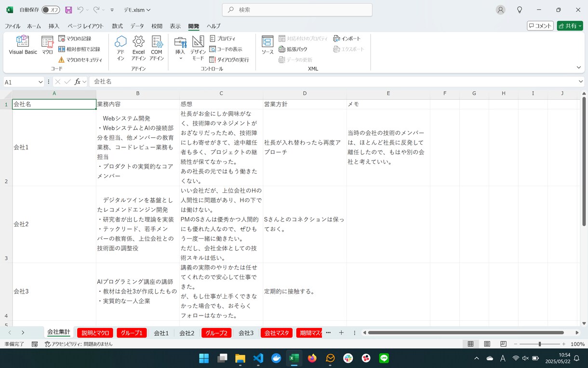
Task: Open the account profile icon
Action: pyautogui.click(x=501, y=10)
